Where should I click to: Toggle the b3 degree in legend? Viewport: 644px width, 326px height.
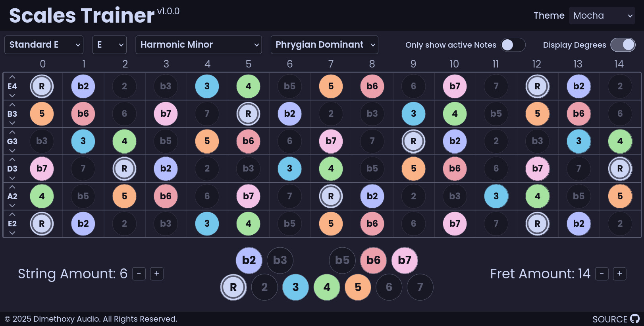click(280, 260)
